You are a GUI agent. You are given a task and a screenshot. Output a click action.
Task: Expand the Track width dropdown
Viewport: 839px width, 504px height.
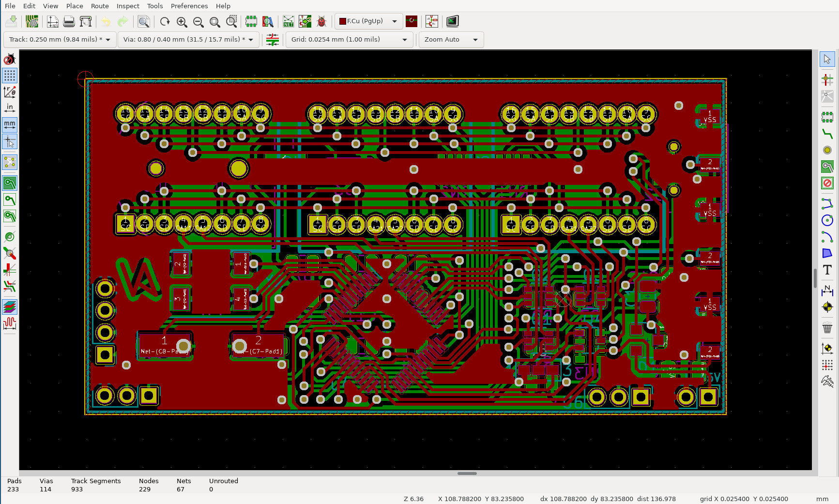click(x=107, y=40)
